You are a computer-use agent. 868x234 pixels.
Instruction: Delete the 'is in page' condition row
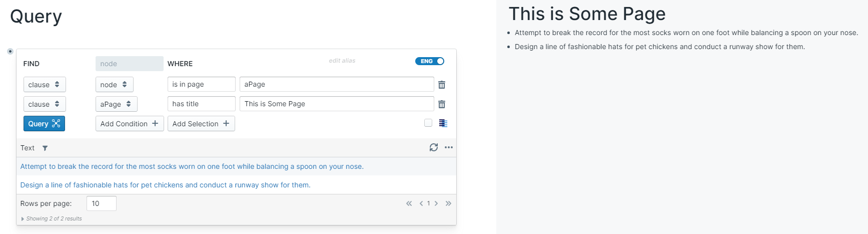tap(442, 85)
